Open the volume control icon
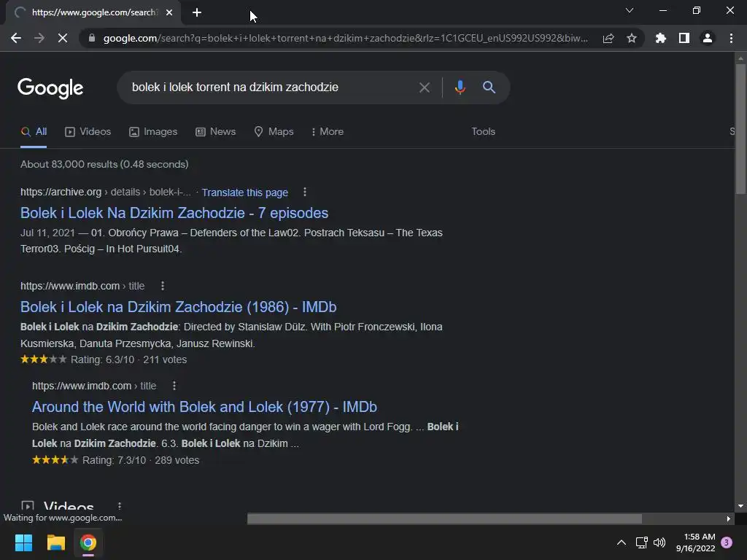This screenshot has width=747, height=560. (659, 542)
